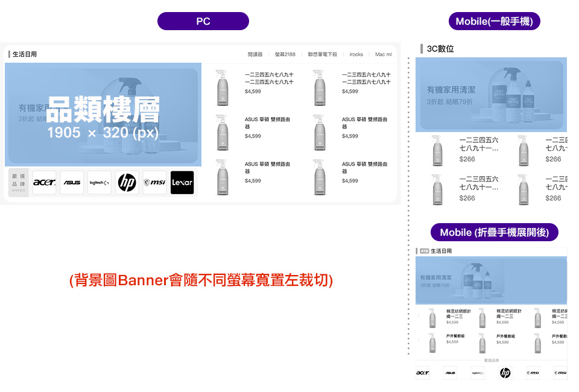Screen dimensions: 579x392
Task: Select the Mobile(一般手機) label tab
Action: coord(494,21)
